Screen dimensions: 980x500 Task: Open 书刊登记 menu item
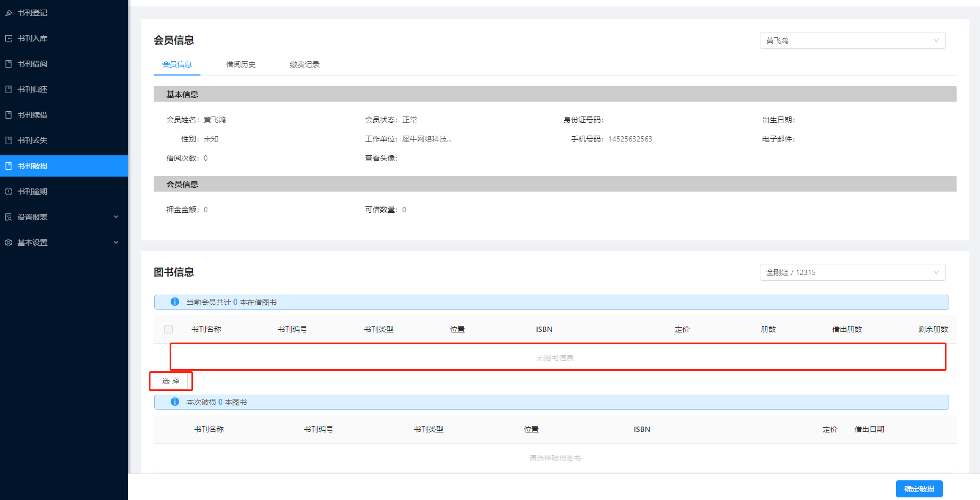pos(64,13)
